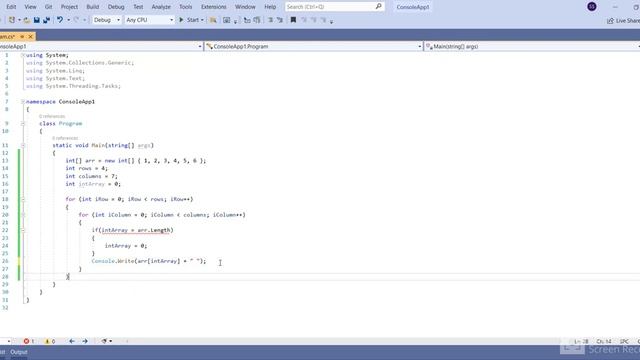The image size is (640, 360).
Task: Collapse the outer for iRow loop
Action: (23, 200)
